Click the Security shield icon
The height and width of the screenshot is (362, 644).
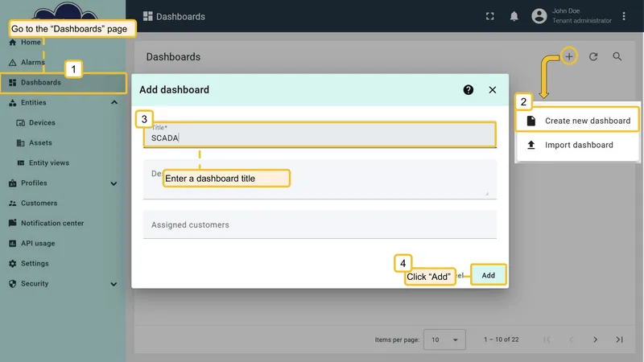pyautogui.click(x=13, y=284)
